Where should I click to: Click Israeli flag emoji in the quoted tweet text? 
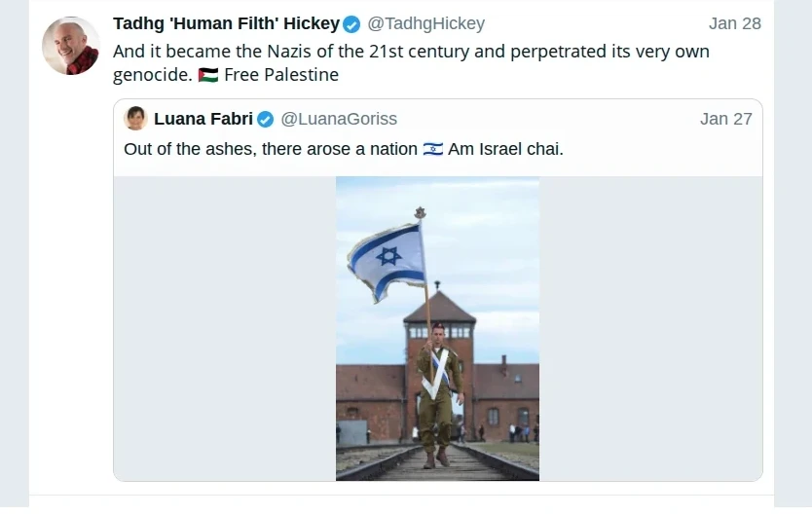pyautogui.click(x=433, y=149)
